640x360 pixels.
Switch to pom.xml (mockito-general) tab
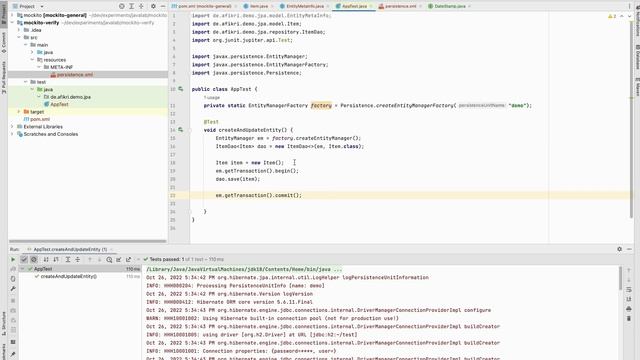click(204, 6)
